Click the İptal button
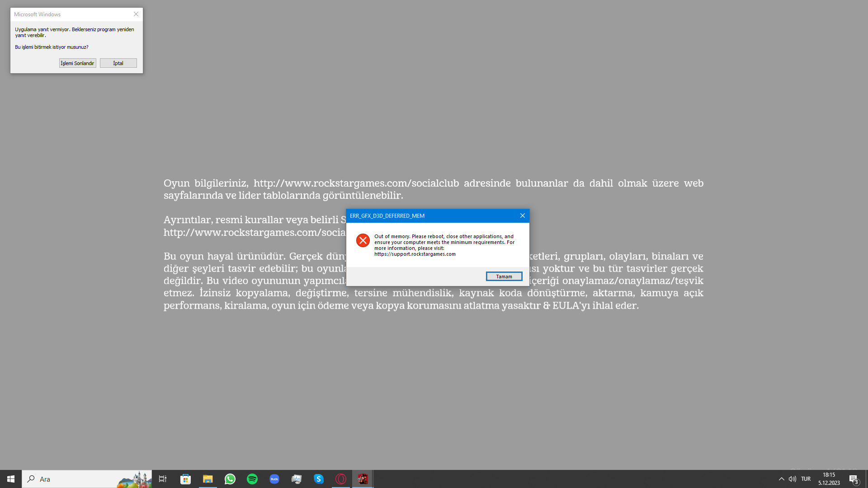 [x=118, y=63]
